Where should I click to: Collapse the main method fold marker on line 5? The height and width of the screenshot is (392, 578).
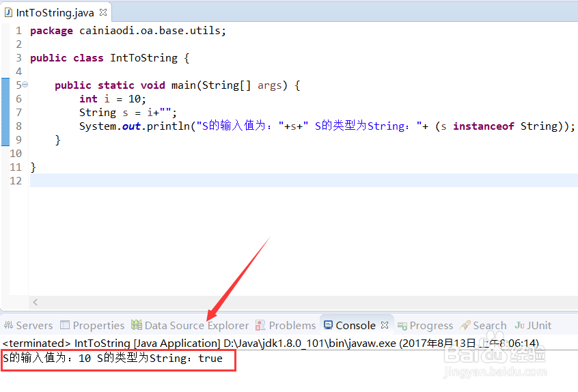click(25, 85)
